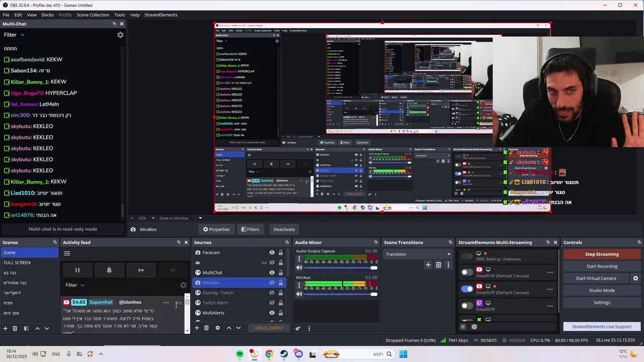Click the Activity feed bell button
This screenshot has height=362, width=644.
point(109,270)
